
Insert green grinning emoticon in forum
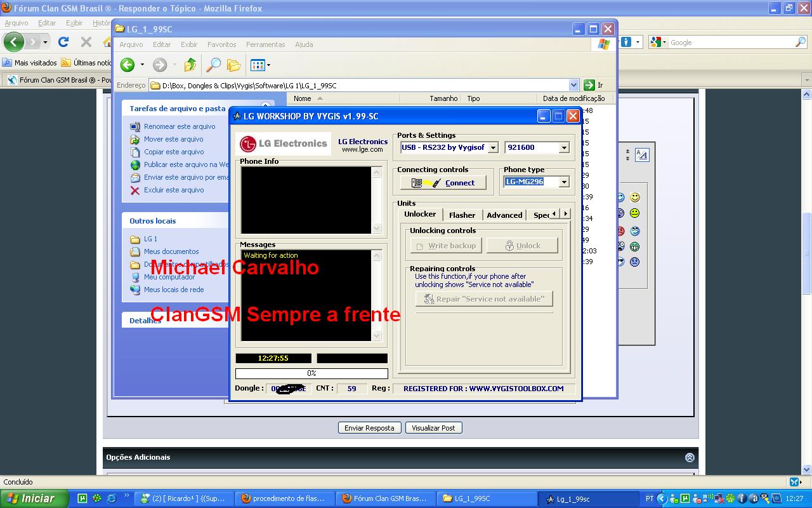[x=634, y=246]
